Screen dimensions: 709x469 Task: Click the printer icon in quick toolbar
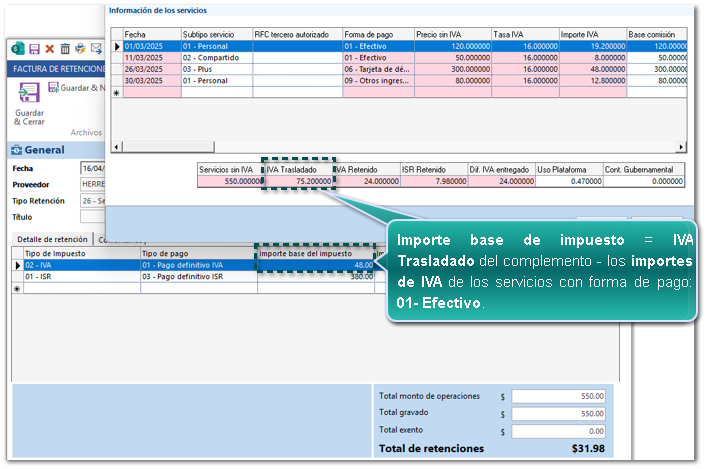80,49
